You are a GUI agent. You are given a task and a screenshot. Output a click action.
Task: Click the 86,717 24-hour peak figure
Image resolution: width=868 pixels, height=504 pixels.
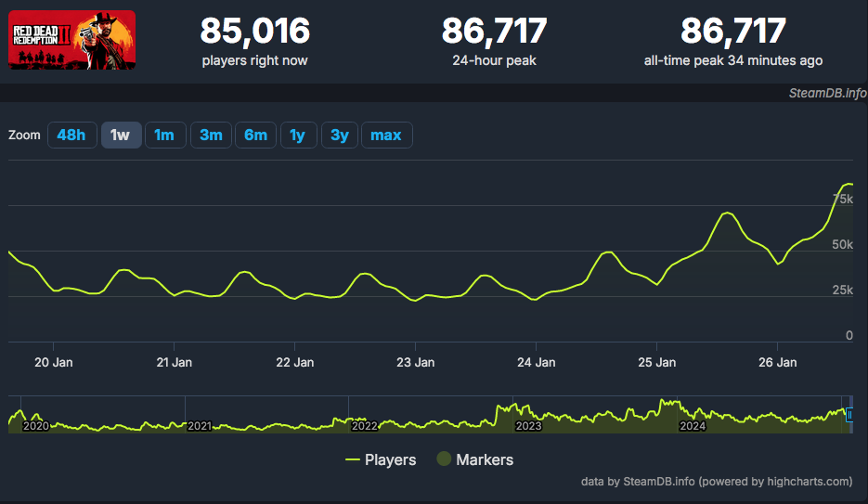point(494,31)
